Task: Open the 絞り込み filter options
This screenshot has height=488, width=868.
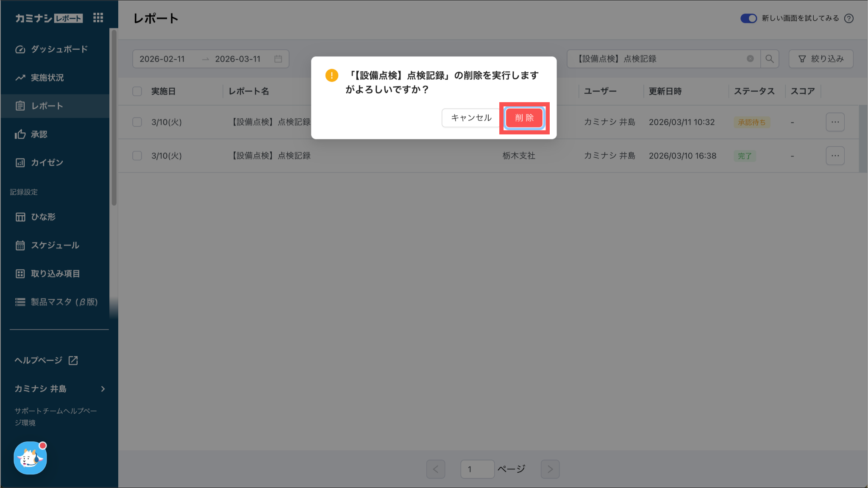Action: [x=821, y=59]
